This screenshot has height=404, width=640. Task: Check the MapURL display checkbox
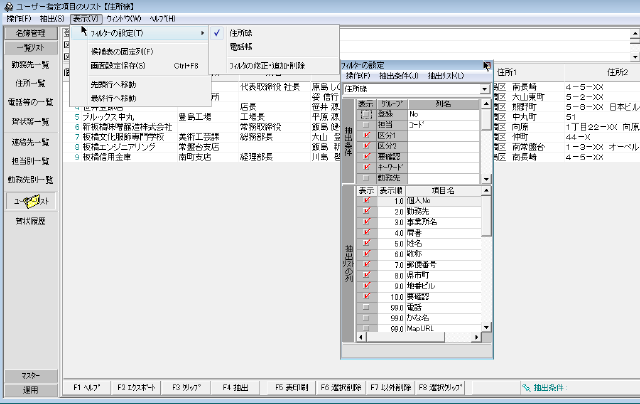click(366, 328)
